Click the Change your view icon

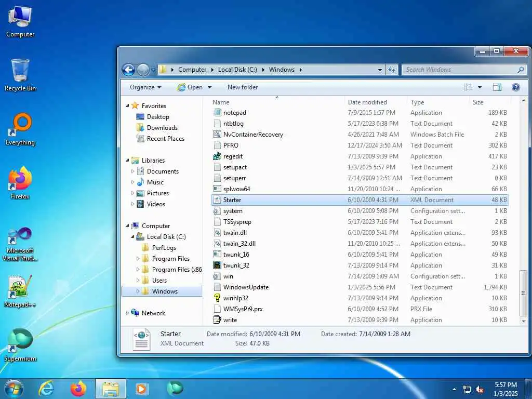pyautogui.click(x=469, y=87)
